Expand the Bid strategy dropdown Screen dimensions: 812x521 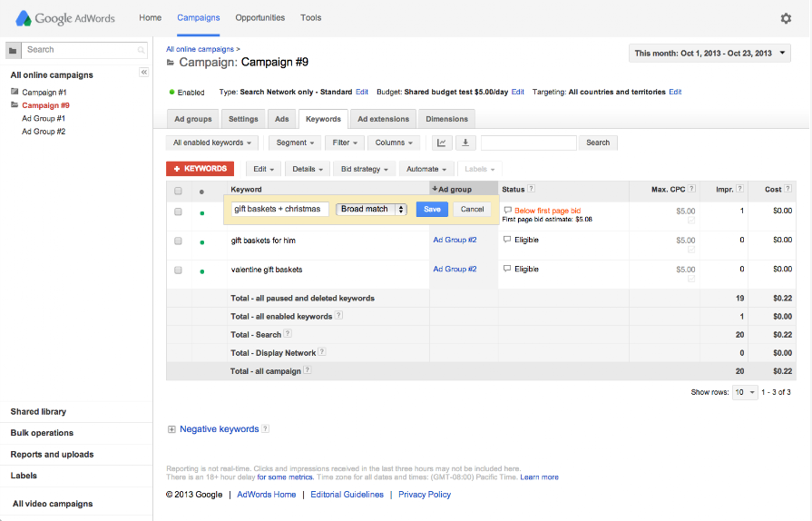coord(366,169)
